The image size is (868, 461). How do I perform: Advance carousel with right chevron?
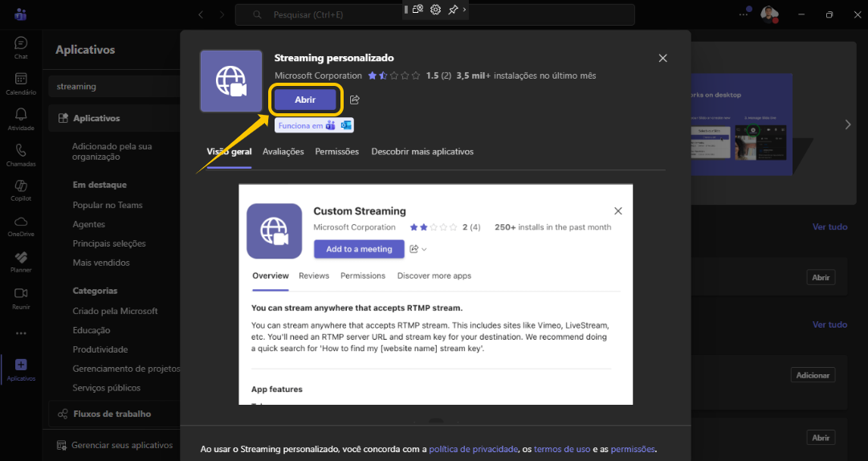[x=847, y=124]
